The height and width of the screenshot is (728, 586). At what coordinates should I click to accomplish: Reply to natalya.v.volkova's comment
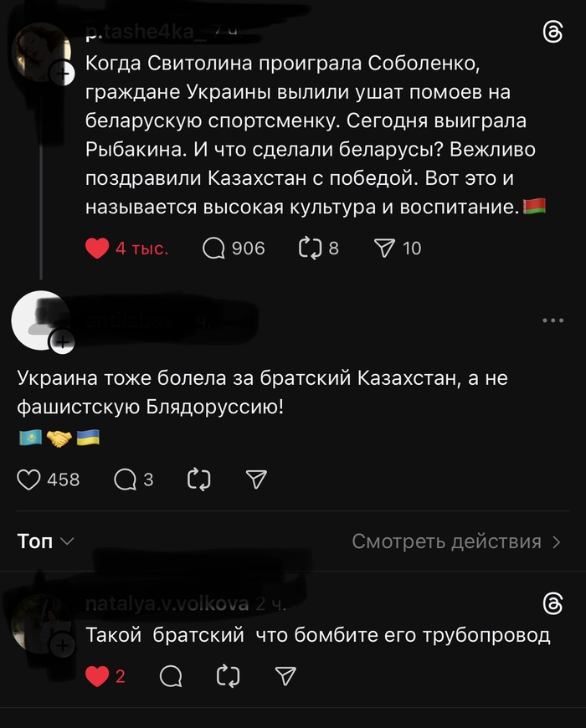tap(171, 676)
